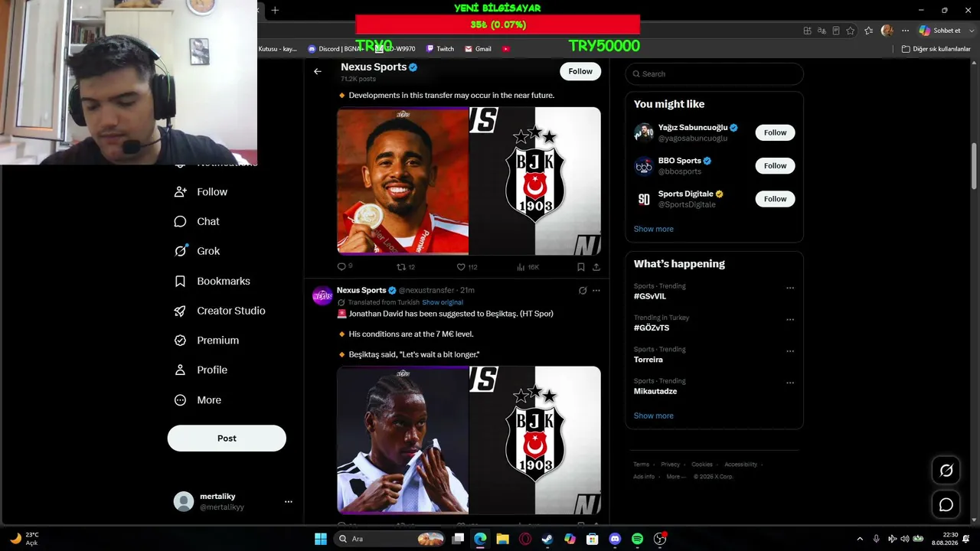
Task: Bookmark the Jesus transfer post
Action: point(581,267)
